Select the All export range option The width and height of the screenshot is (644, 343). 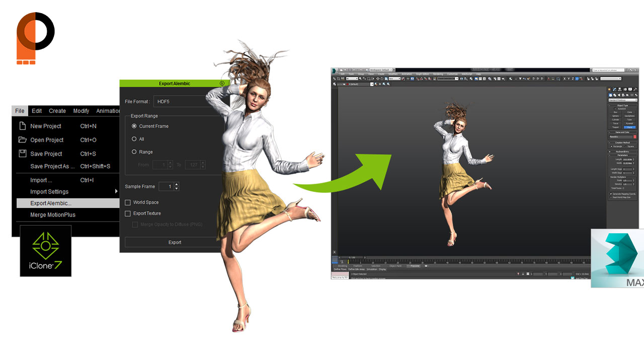tap(134, 139)
